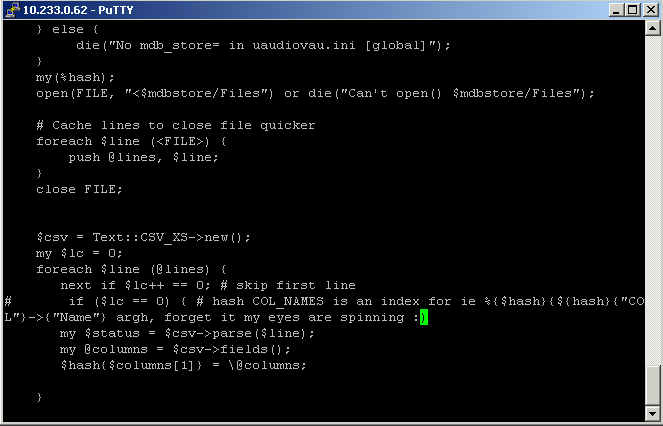663x426 pixels.
Task: Click the "my $status = $csv->parse($line);" line
Action: point(187,333)
